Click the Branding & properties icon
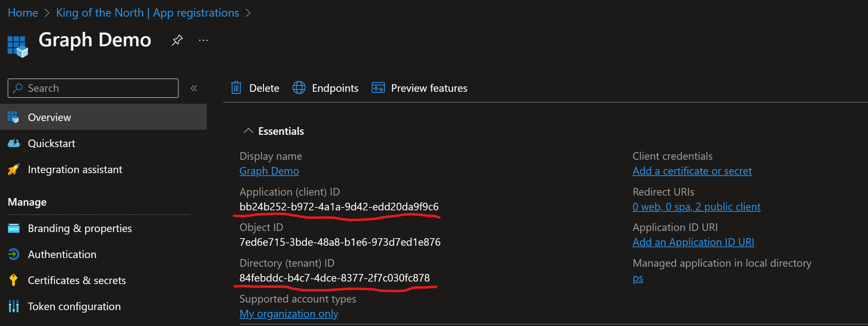 point(13,228)
